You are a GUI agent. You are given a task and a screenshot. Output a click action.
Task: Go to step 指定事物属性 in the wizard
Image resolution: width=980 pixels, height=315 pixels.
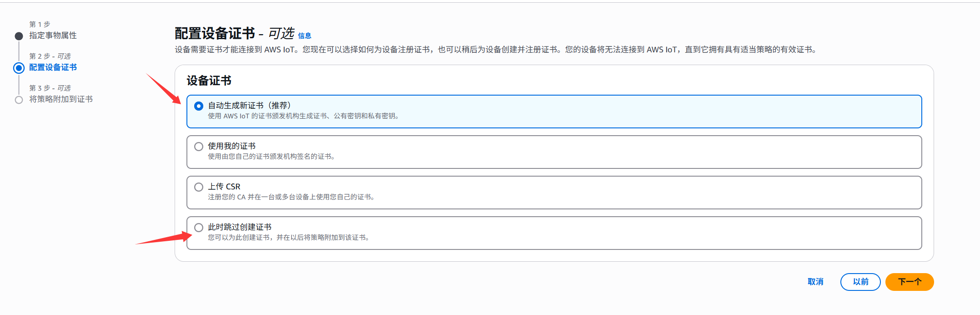(53, 36)
